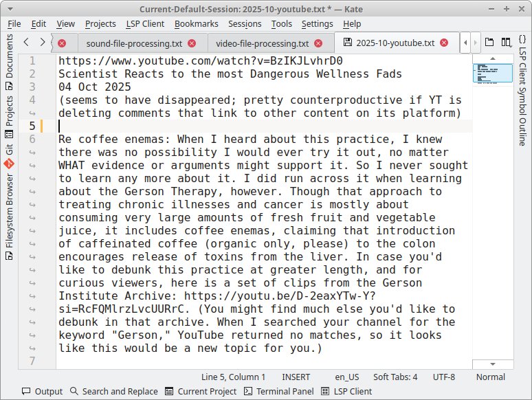
Task: Open the File menu
Action: tap(14, 24)
